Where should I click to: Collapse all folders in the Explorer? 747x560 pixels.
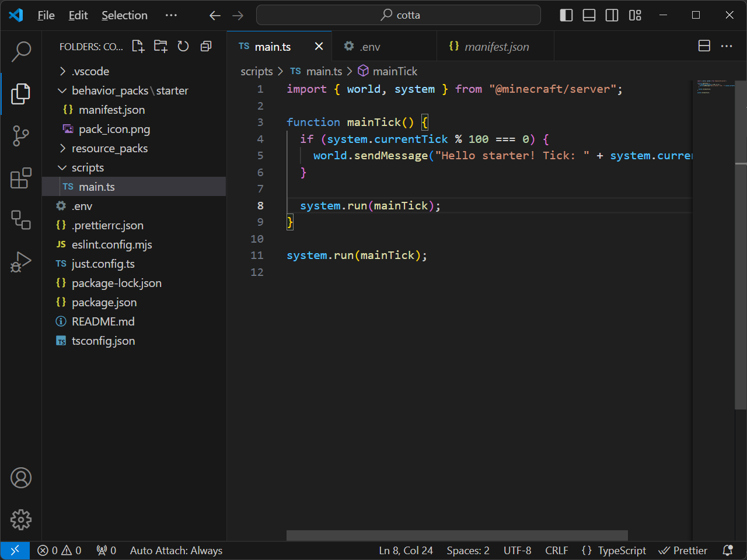coord(205,46)
